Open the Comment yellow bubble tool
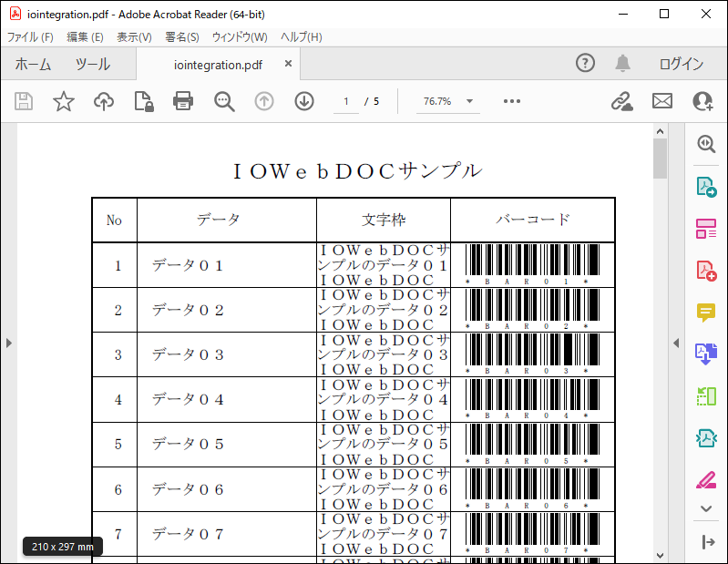 [706, 313]
